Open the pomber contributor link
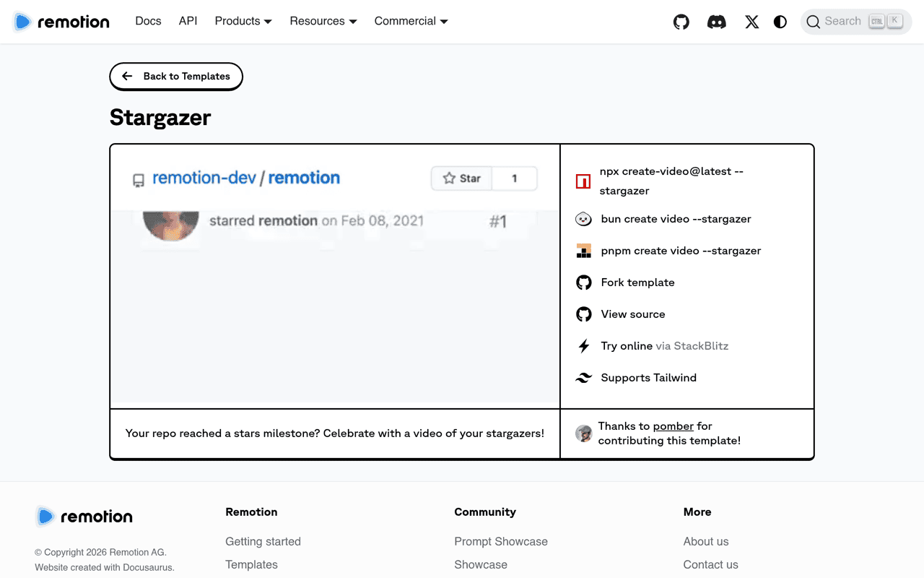924x578 pixels. point(673,426)
